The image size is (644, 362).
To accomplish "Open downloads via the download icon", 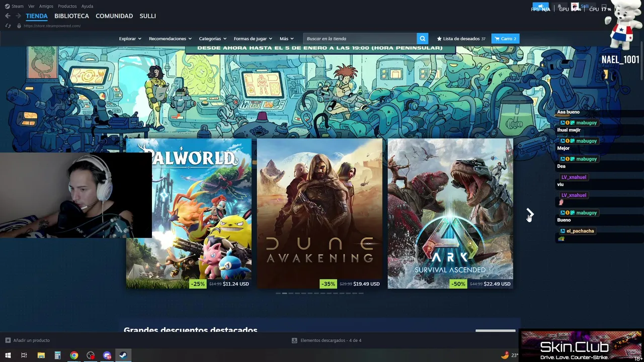I will coord(294,340).
